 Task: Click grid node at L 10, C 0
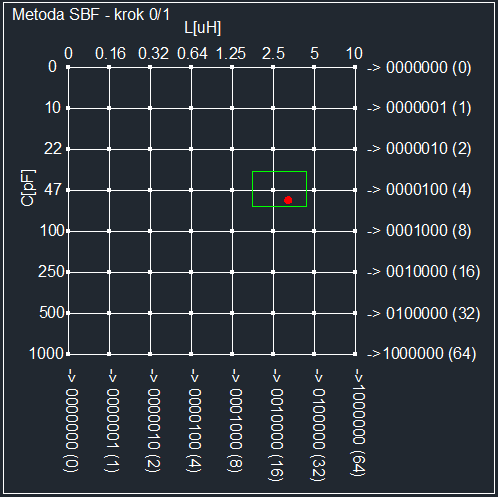click(x=355, y=67)
